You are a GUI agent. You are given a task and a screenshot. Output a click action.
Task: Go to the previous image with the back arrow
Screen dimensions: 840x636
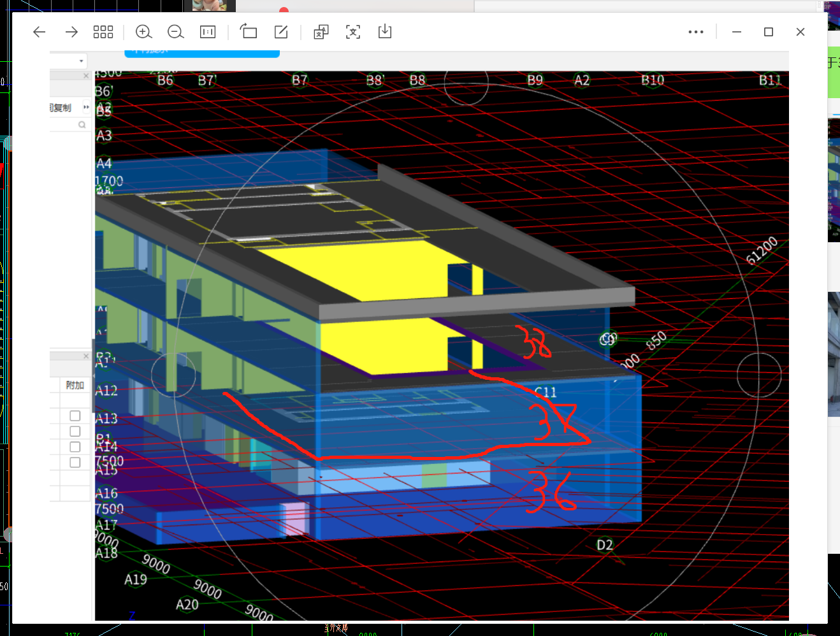tap(40, 32)
